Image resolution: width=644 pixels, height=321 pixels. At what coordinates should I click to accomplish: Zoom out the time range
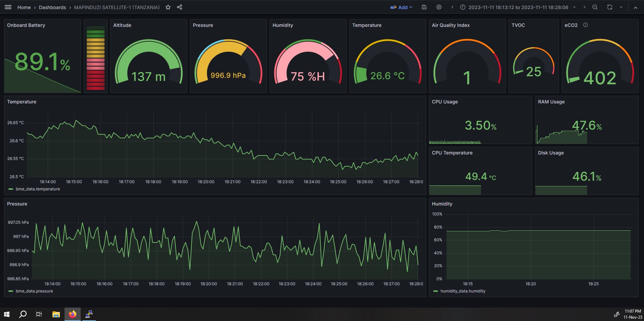[x=595, y=7]
